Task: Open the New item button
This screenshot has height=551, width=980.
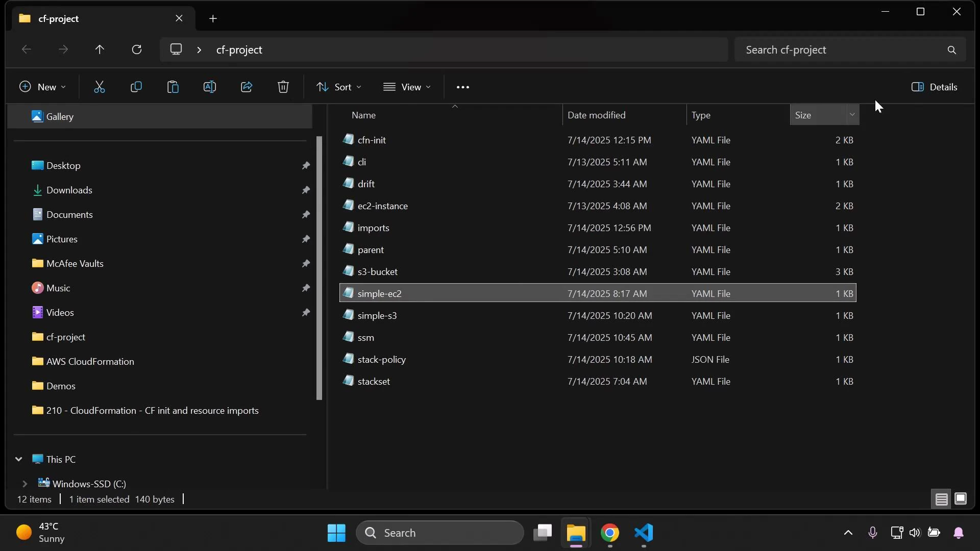Action: click(42, 87)
